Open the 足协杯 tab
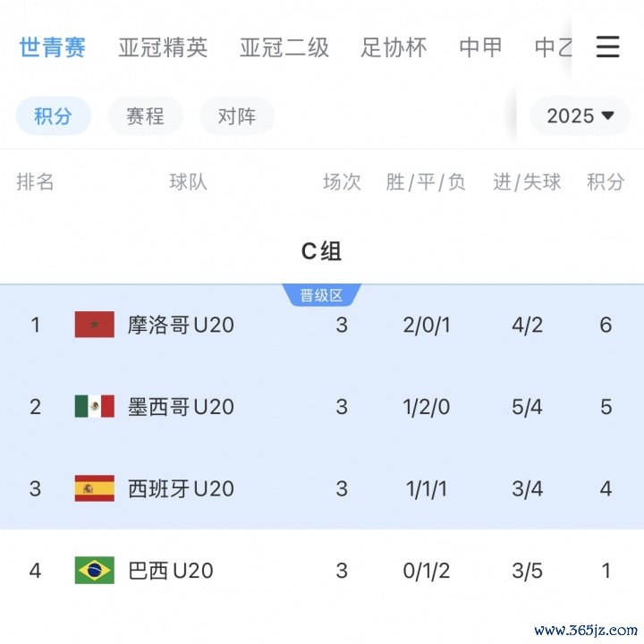The image size is (644, 644). (394, 47)
